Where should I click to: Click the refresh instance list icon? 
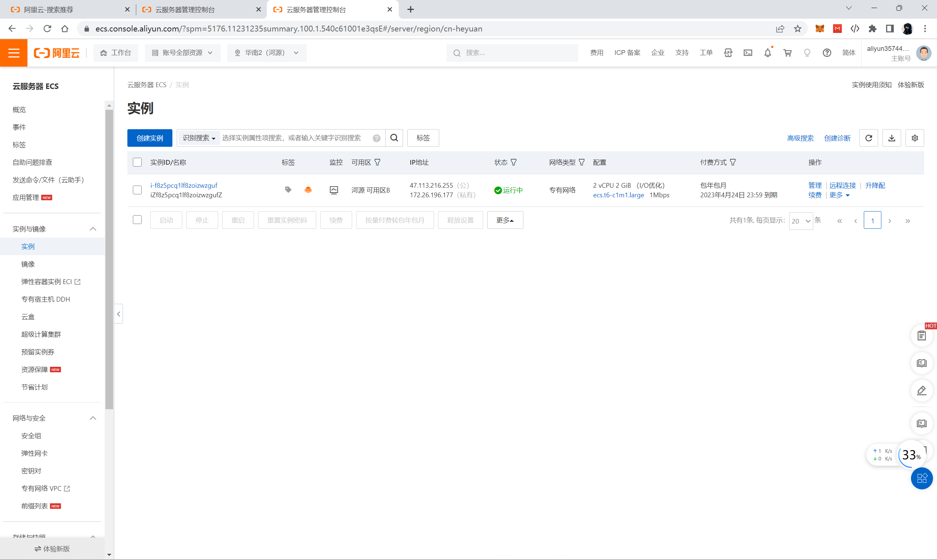click(868, 138)
